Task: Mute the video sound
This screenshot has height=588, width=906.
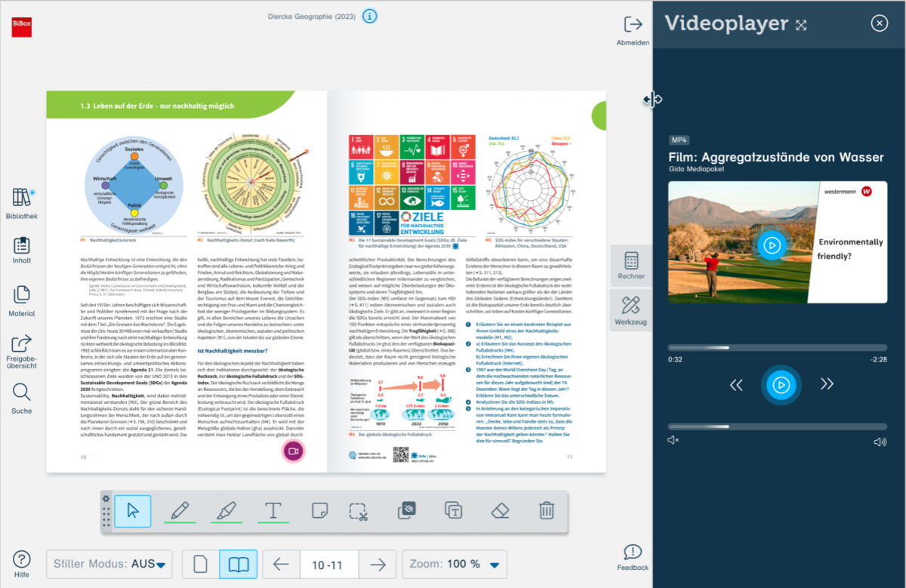Action: click(673, 441)
